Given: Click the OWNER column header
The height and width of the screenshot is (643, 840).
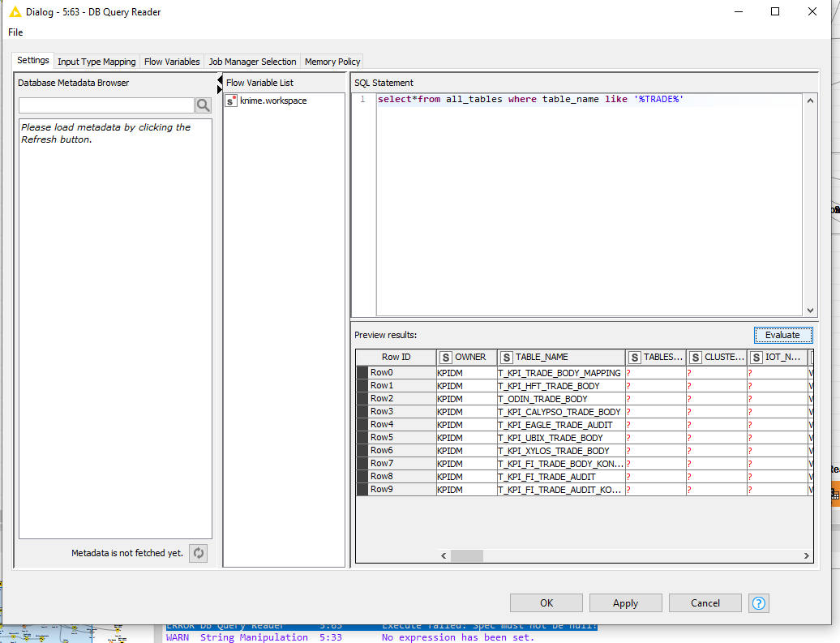Looking at the screenshot, I should [x=466, y=358].
